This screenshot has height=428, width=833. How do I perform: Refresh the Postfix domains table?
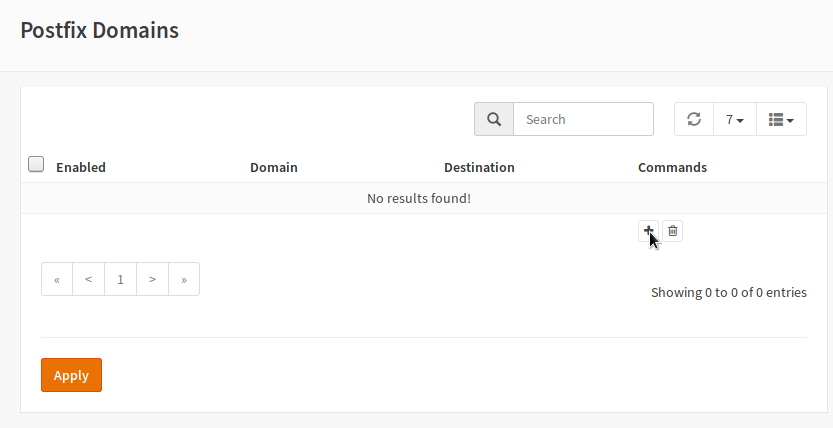tap(694, 119)
